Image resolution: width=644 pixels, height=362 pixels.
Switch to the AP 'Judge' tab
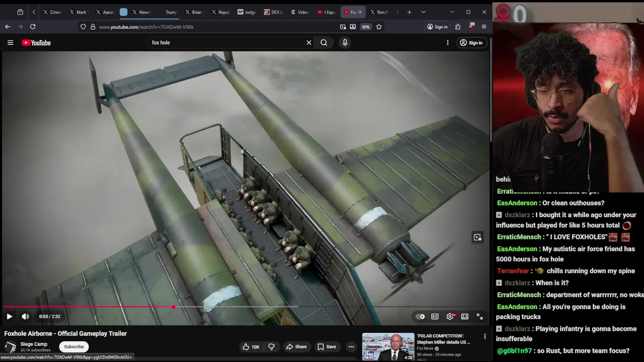pyautogui.click(x=247, y=12)
